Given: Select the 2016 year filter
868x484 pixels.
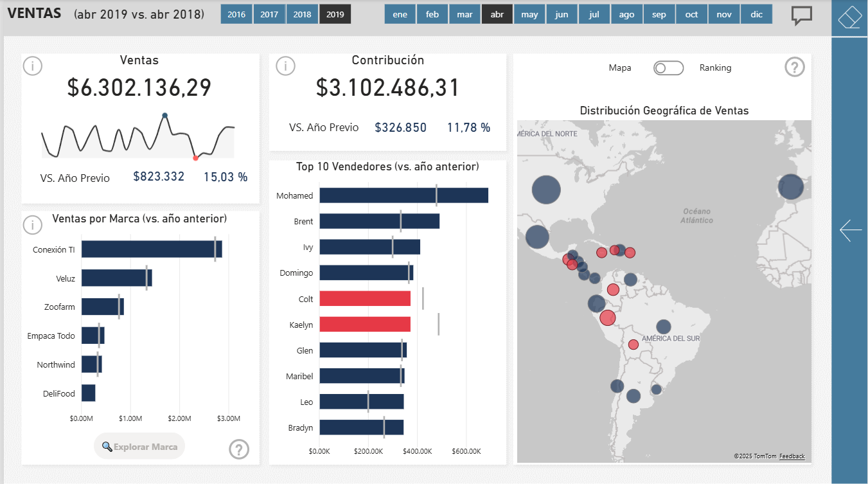Looking at the screenshot, I should [x=236, y=13].
